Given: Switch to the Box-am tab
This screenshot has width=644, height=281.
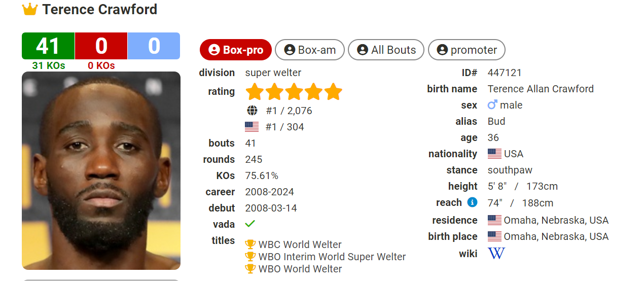Looking at the screenshot, I should coord(310,50).
